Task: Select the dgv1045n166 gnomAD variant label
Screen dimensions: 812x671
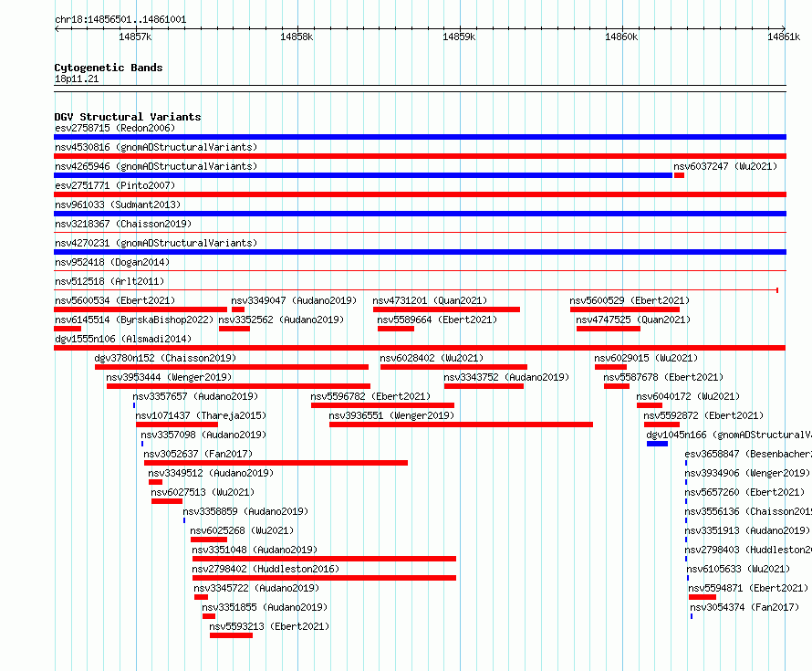Action: 729,435
